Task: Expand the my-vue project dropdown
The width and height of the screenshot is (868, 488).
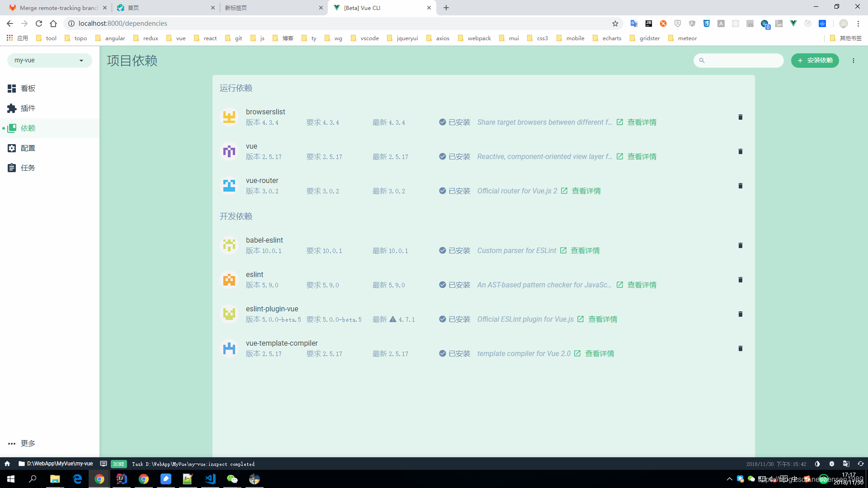Action: [49, 60]
